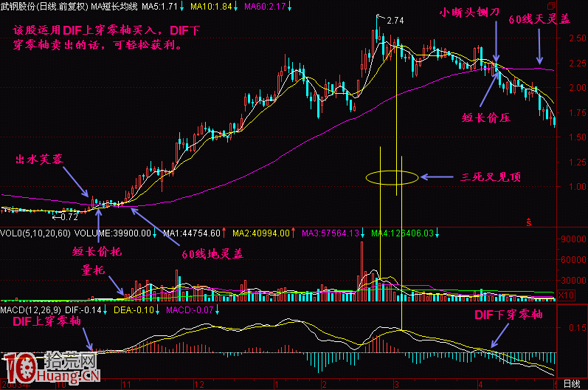
Task: Click the 2.74 high price marker
Action: [395, 21]
